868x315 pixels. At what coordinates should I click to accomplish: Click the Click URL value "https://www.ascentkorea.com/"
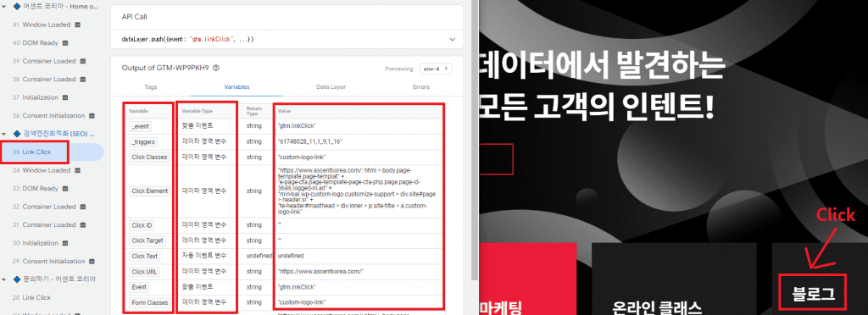coord(320,272)
